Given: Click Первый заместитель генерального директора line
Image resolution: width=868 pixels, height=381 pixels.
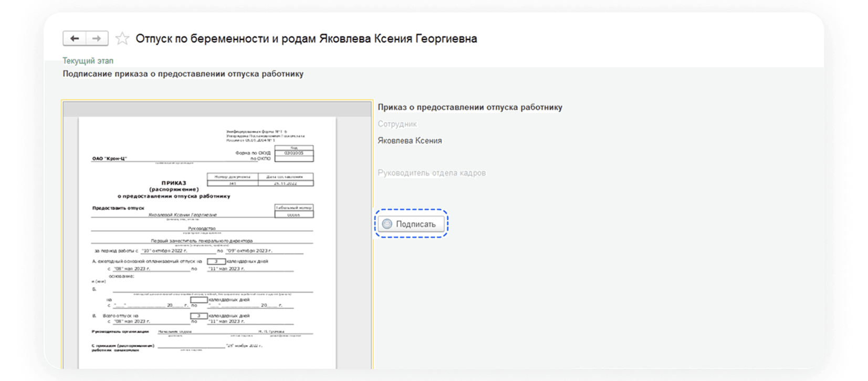Looking at the screenshot, I should (202, 241).
